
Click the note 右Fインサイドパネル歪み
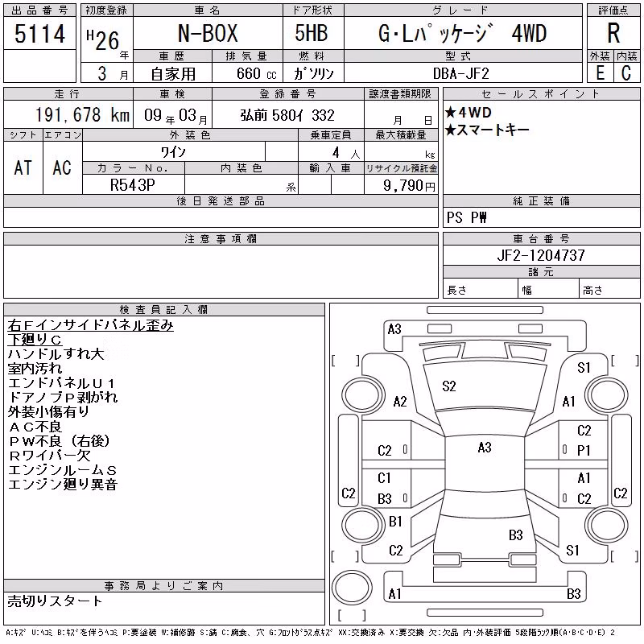(90, 325)
